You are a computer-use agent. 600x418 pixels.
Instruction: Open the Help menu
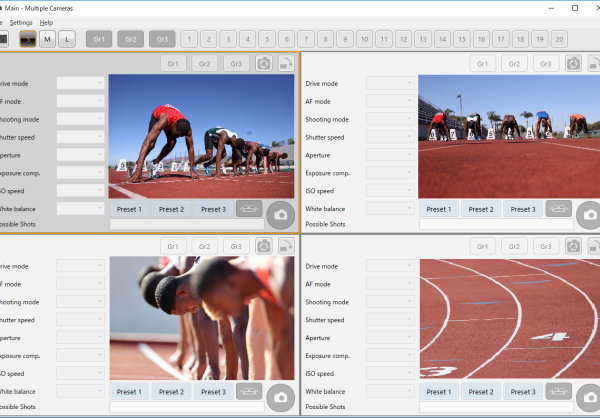tap(47, 22)
